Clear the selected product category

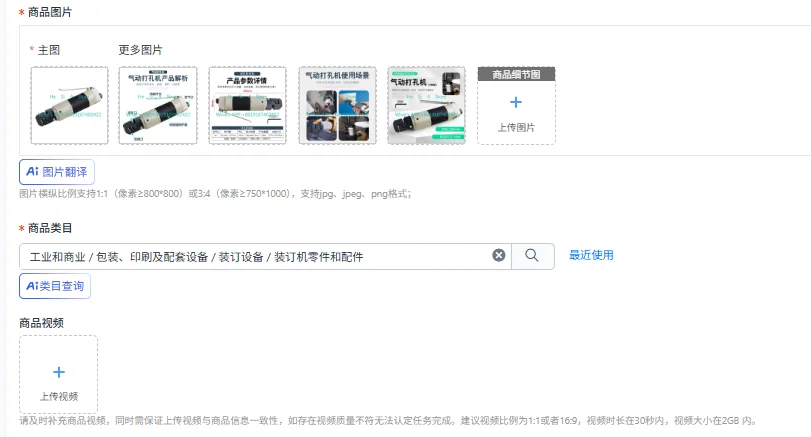499,255
